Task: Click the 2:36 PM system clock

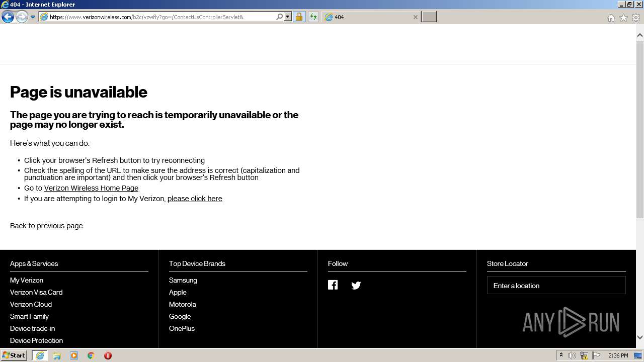Action: tap(618, 355)
